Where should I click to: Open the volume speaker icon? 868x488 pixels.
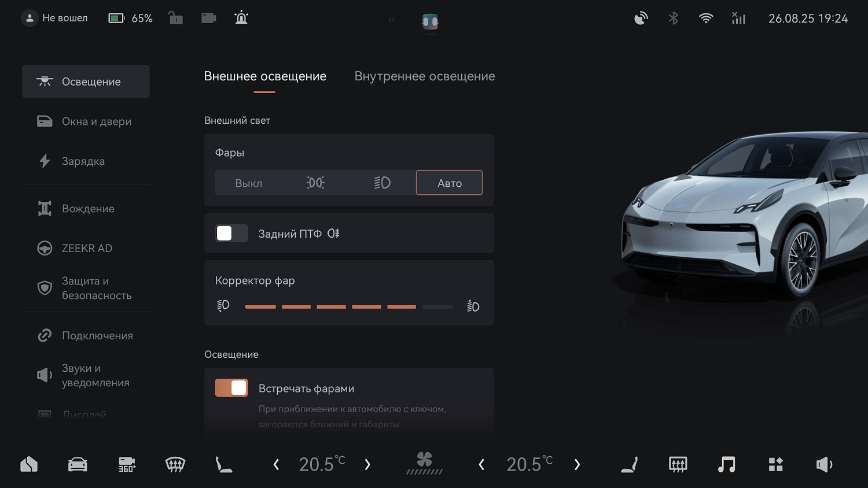(824, 464)
